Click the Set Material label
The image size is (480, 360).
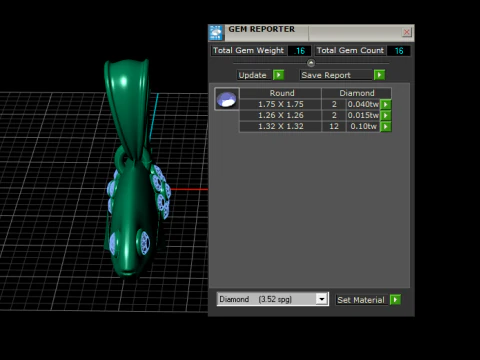click(361, 300)
